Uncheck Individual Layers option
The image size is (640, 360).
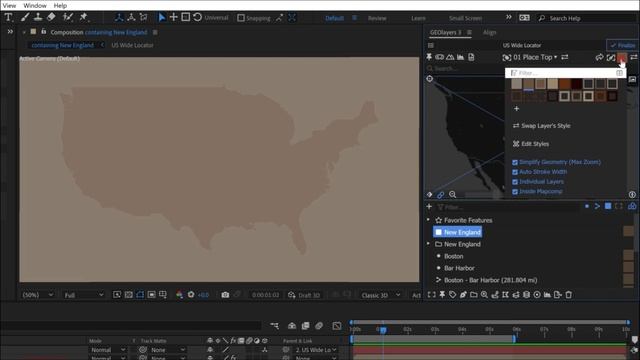point(515,182)
